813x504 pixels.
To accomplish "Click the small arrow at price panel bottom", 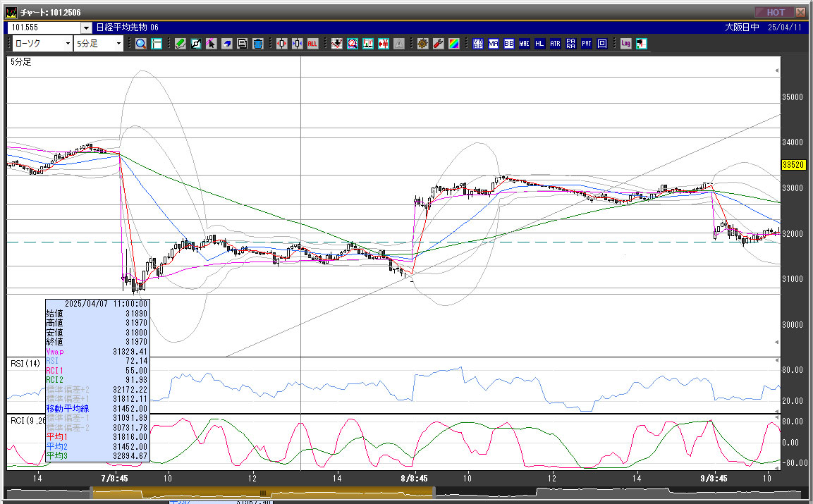I will (x=777, y=342).
